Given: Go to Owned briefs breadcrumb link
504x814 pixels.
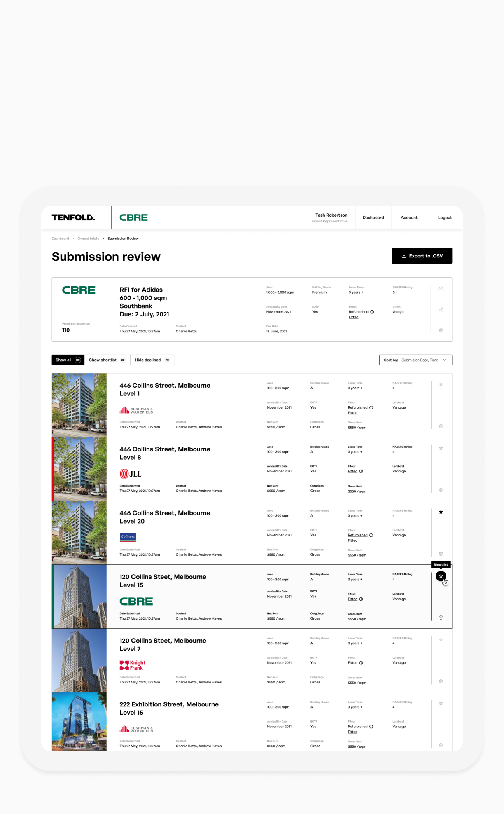Looking at the screenshot, I should pyautogui.click(x=88, y=239).
